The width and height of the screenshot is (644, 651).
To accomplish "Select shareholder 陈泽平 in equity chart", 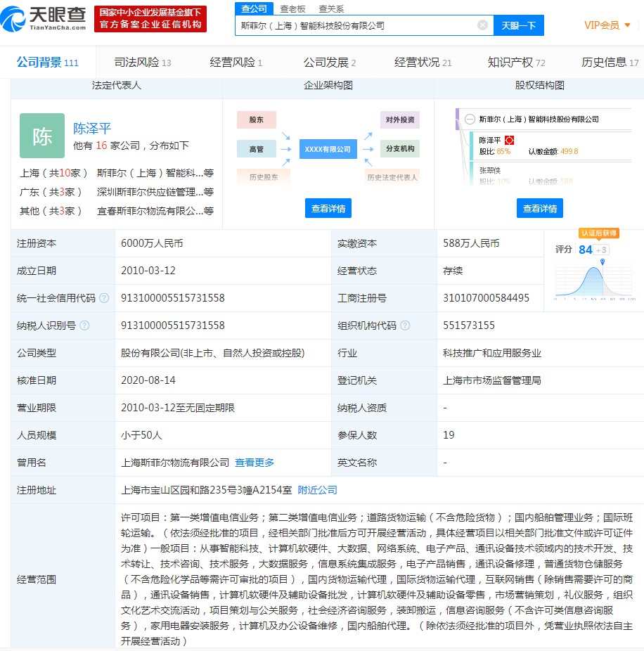I will coord(490,141).
